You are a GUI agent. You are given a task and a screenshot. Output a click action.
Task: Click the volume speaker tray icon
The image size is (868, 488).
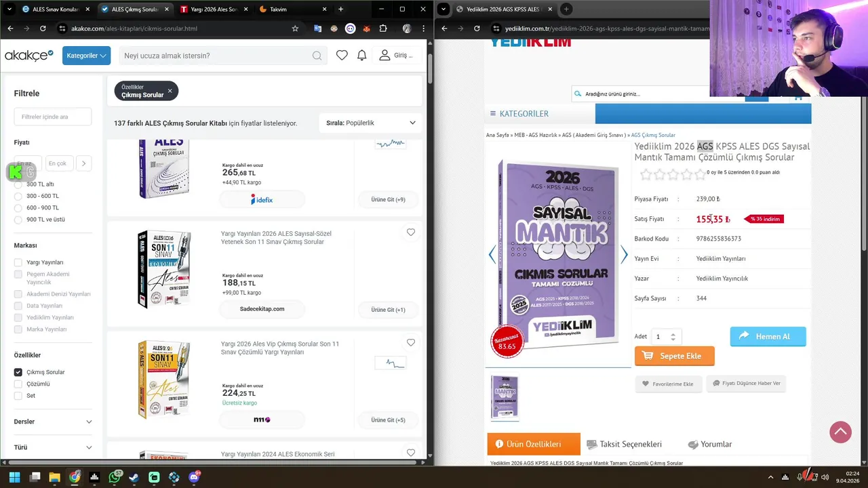pos(825,477)
